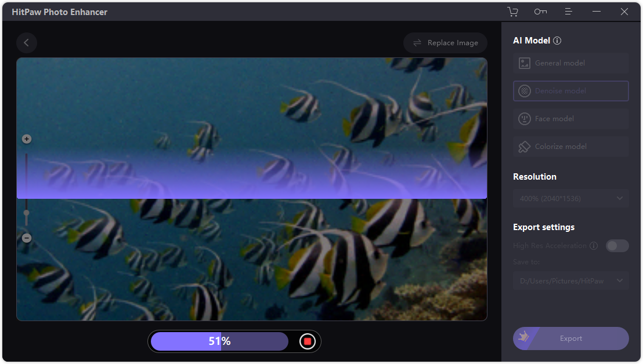Minimize the HitPaw window
This screenshot has width=643, height=364.
point(596,12)
